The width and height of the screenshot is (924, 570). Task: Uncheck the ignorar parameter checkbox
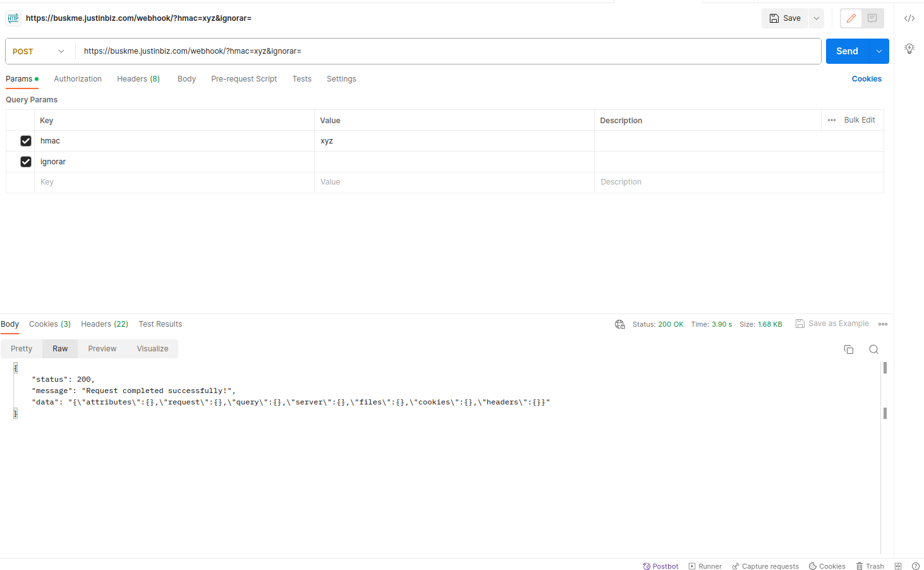tap(26, 162)
